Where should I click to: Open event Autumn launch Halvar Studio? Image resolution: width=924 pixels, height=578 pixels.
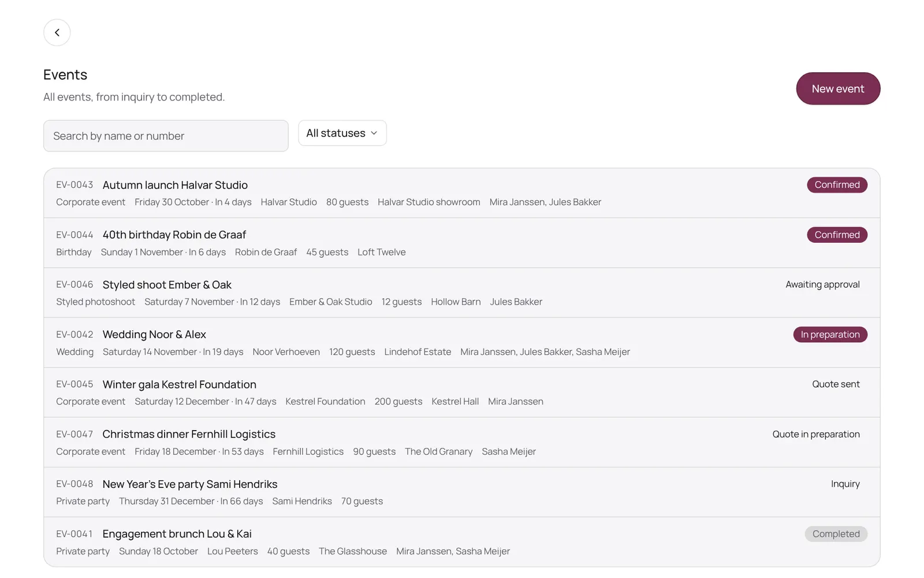[x=461, y=193]
